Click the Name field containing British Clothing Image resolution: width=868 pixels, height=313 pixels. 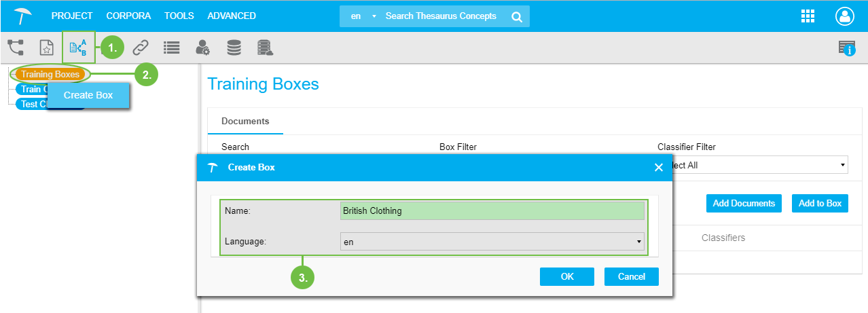point(492,211)
